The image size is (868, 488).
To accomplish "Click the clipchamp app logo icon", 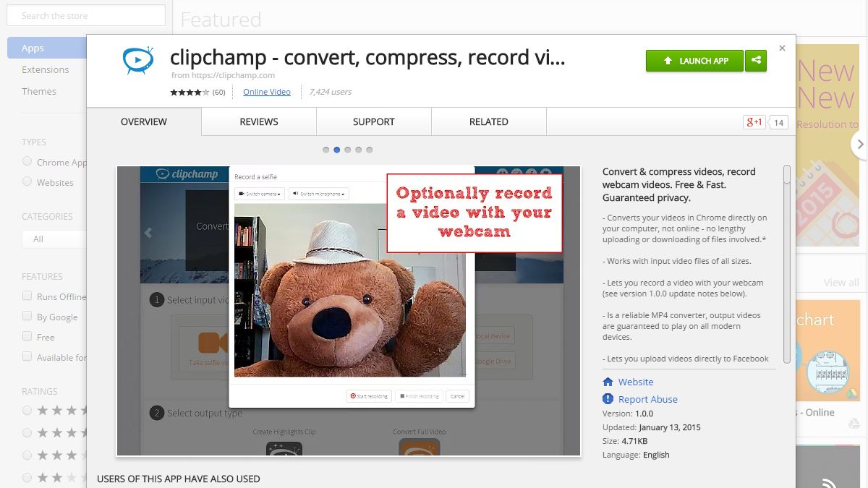I will tap(137, 61).
